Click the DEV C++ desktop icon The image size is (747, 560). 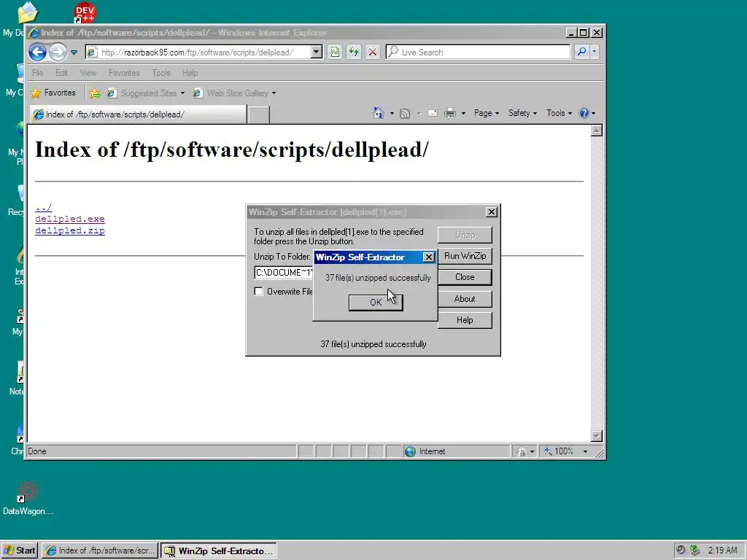pyautogui.click(x=85, y=13)
